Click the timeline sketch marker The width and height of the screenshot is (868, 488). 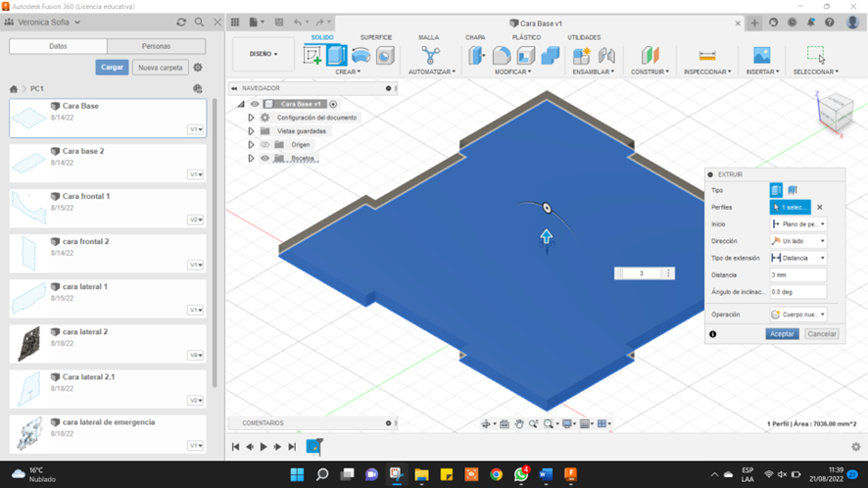(x=313, y=447)
